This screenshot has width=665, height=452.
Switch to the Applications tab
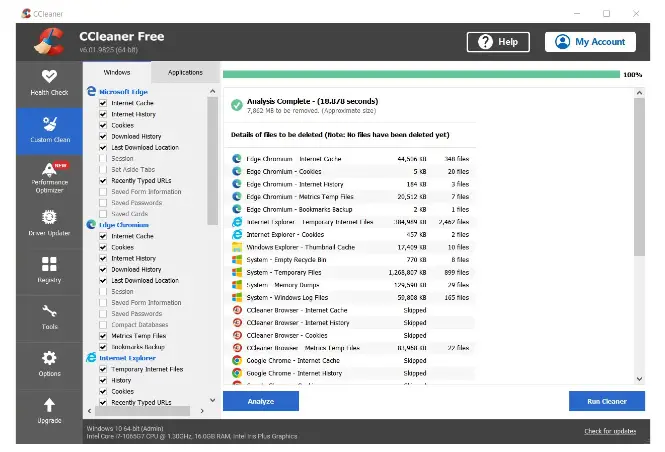[185, 73]
